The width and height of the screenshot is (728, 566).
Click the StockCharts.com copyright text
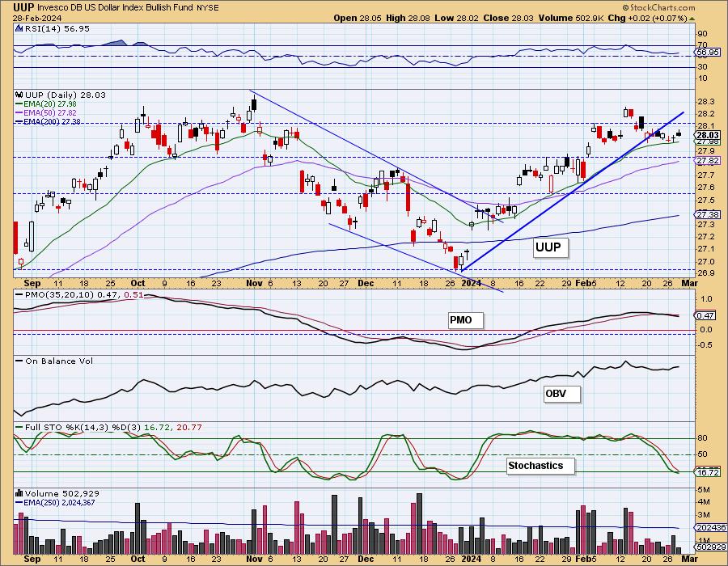click(x=658, y=7)
